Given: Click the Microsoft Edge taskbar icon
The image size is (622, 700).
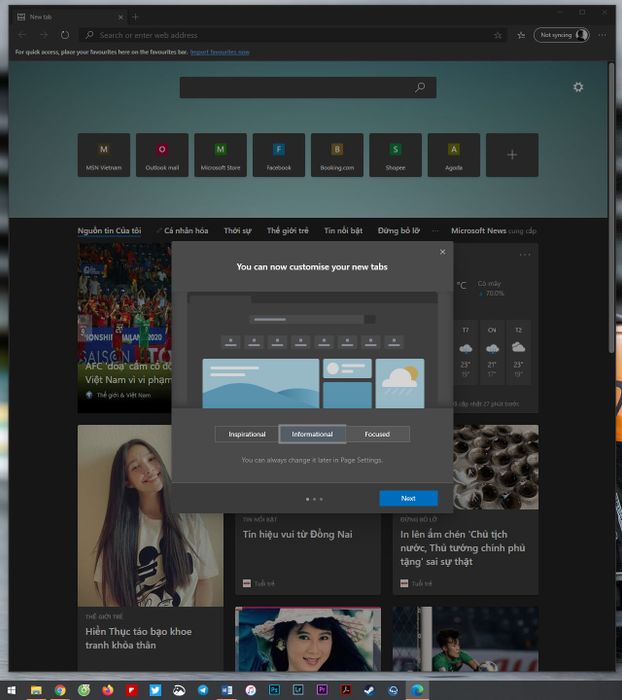Looking at the screenshot, I should coord(417,690).
